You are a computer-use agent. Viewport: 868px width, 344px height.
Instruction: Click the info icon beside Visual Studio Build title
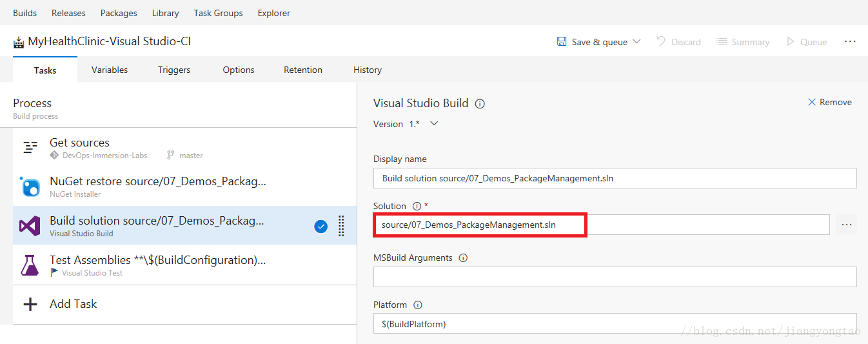click(x=480, y=103)
